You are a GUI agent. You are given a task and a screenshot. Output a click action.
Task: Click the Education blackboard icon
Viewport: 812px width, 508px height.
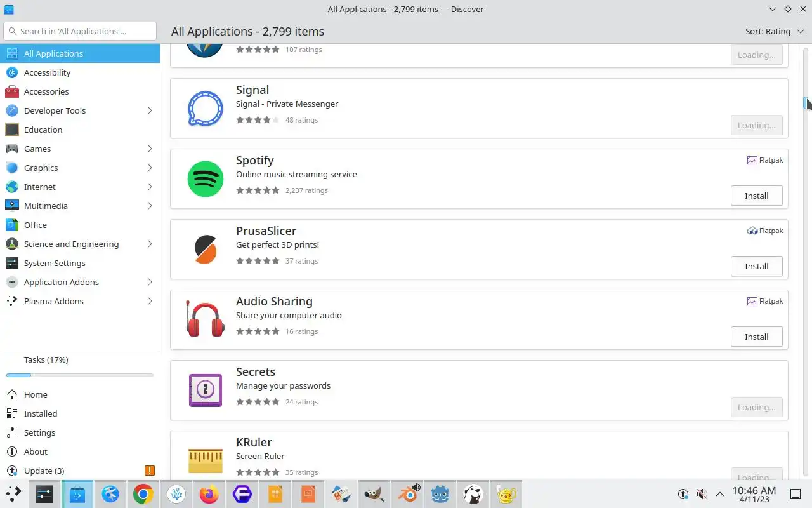[x=12, y=130]
